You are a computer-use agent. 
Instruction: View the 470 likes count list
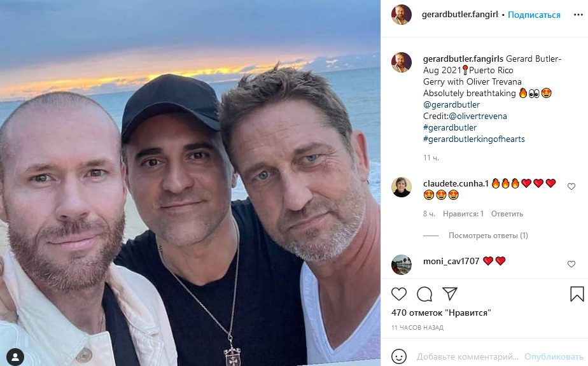point(442,313)
